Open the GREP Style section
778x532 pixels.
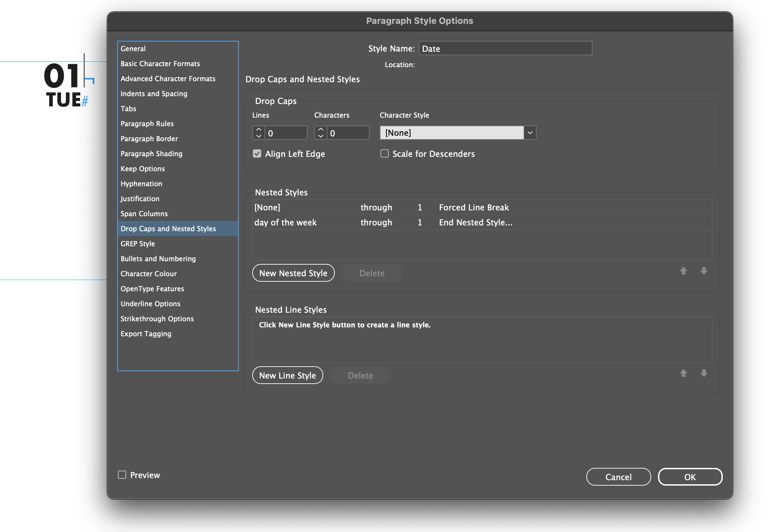click(138, 243)
